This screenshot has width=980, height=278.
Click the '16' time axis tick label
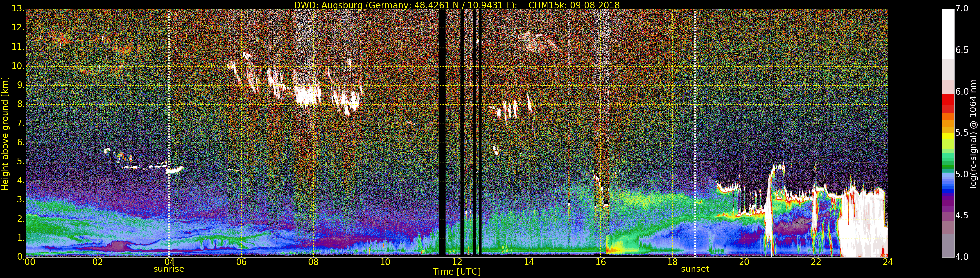[x=601, y=262]
